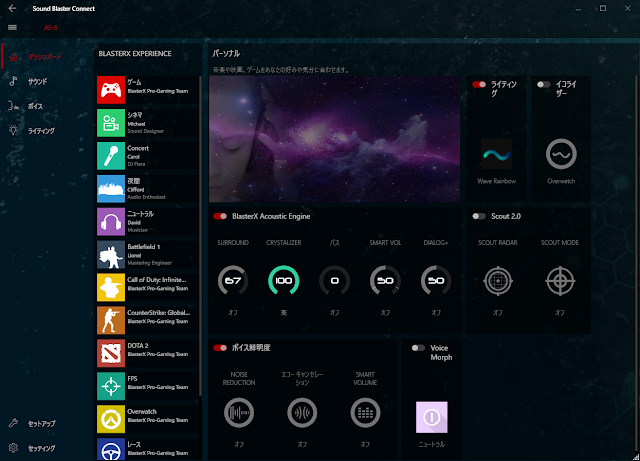Screen dimensions: 640x461
Task: Select Call of Duty: Infinite profile icon
Action: click(111, 287)
